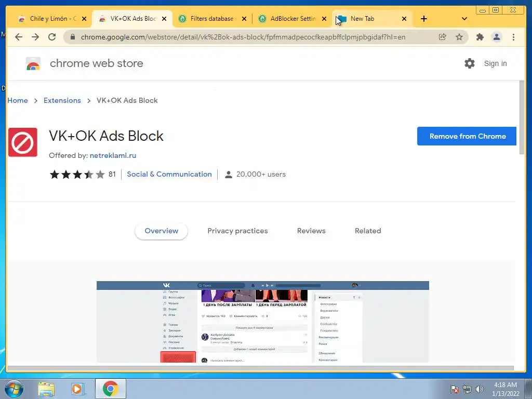Go back to the previous page
The height and width of the screenshot is (399, 532).
pos(19,37)
